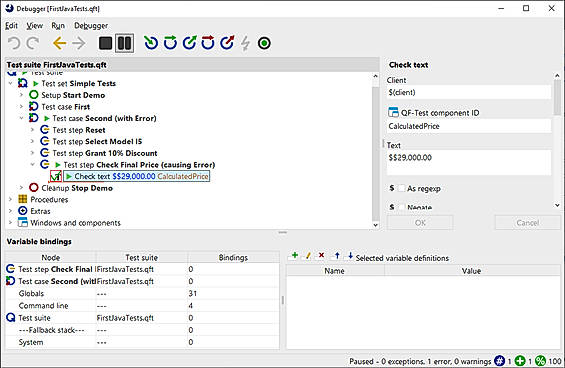Click the Undo toolbar icon
Screen dimensions: 565x368
point(14,43)
